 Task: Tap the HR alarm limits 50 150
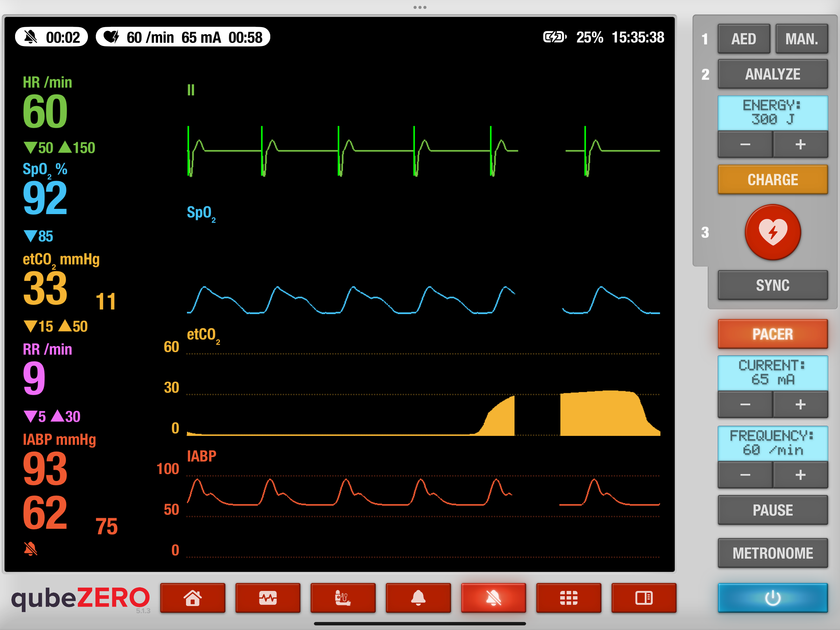[x=59, y=147]
